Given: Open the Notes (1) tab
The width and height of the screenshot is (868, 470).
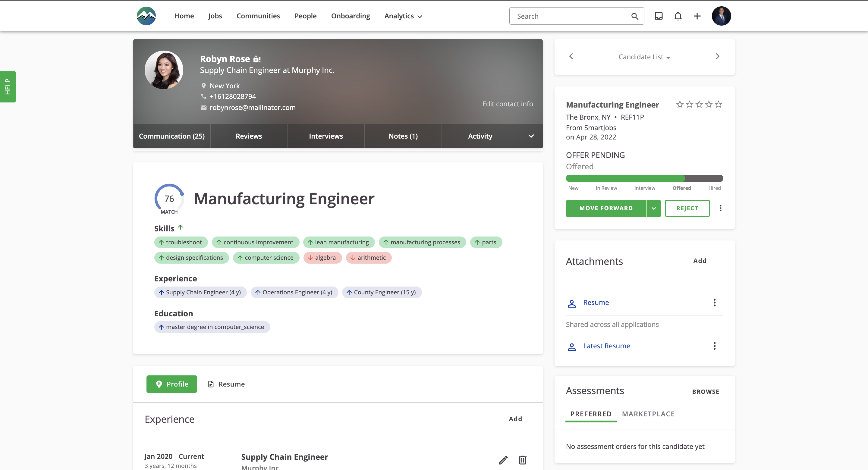Looking at the screenshot, I should coord(403,136).
